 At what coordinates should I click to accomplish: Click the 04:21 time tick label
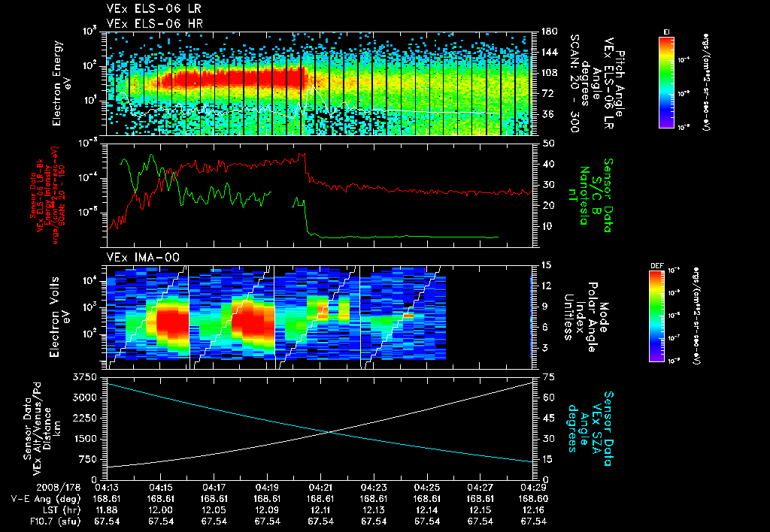coord(320,488)
